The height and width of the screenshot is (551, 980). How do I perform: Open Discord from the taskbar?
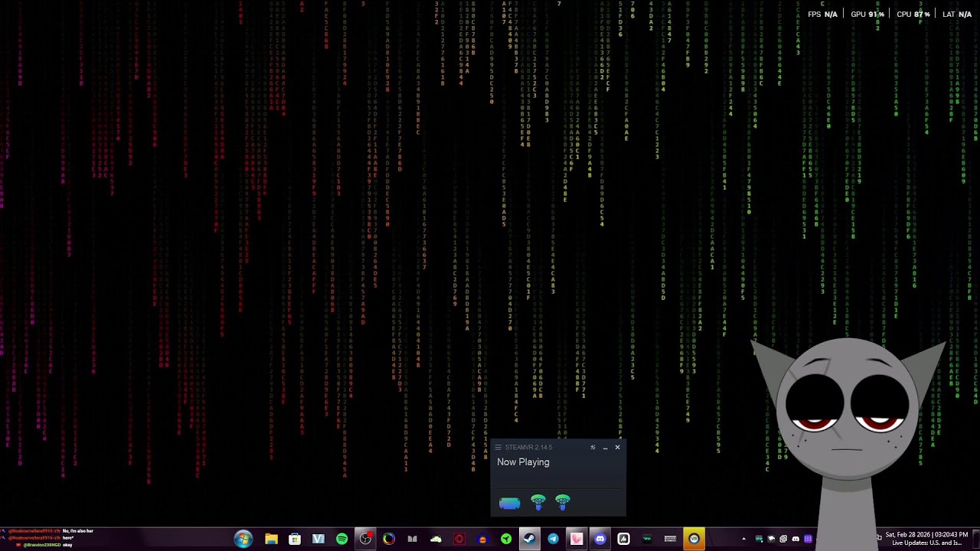pyautogui.click(x=600, y=539)
